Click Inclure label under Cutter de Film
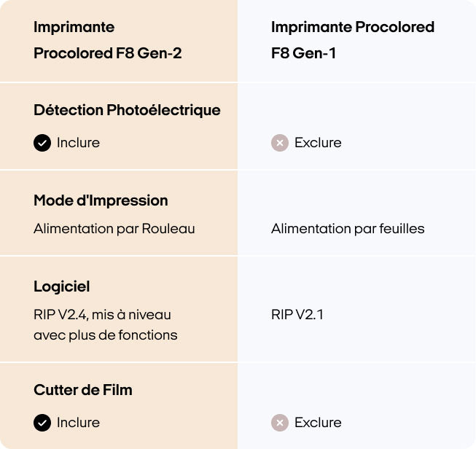Screen dimensions: 476x449 (78, 423)
